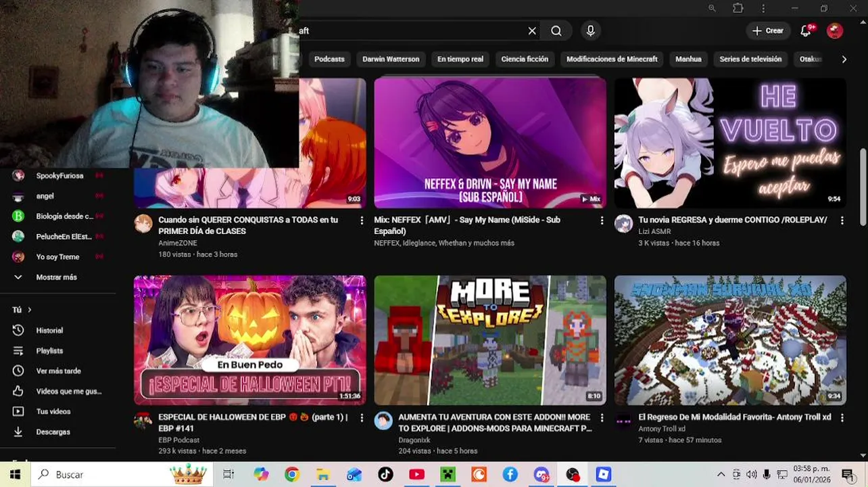Open the Yo soy Treme subscription

point(58,257)
